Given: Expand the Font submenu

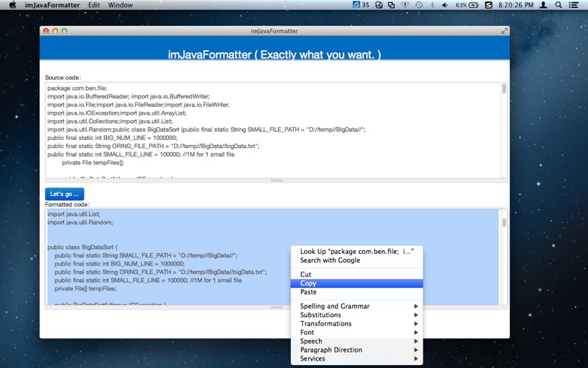Looking at the screenshot, I should click(x=356, y=333).
